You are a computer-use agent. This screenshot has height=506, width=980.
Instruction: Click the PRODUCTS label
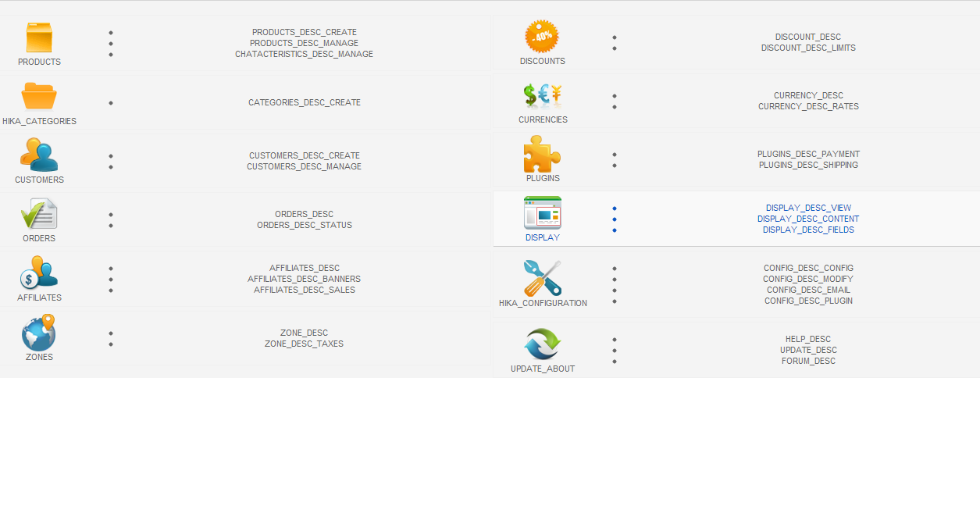tap(39, 62)
